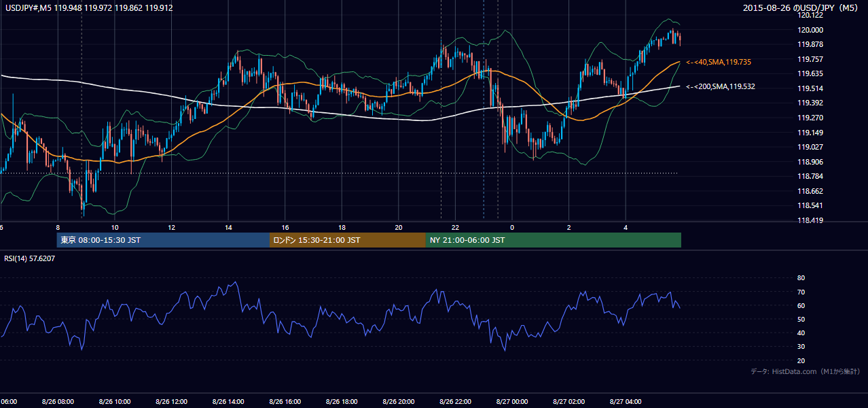Click hour tick 16 under price chart
Viewport: 868px width, 408px height.
[x=285, y=227]
